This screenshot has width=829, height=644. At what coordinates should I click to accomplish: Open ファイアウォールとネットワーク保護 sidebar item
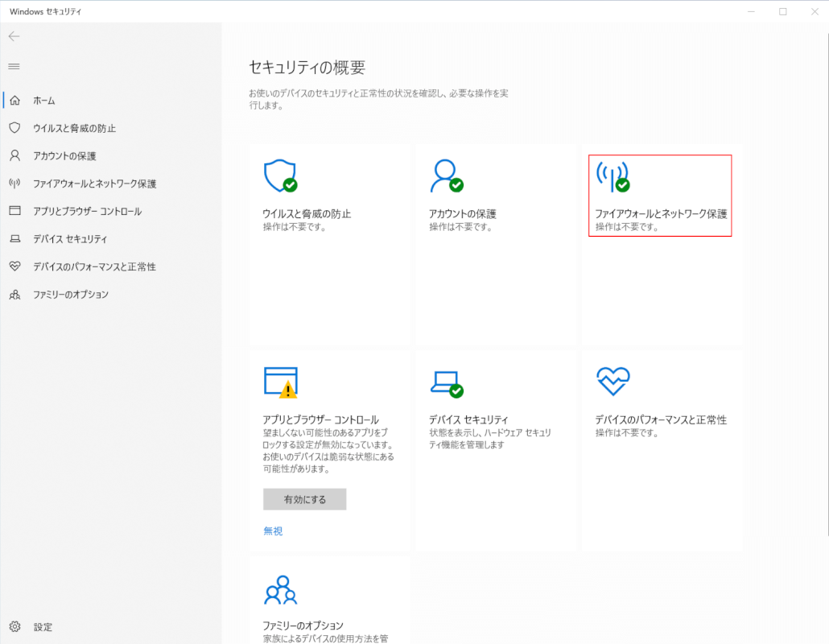[94, 184]
